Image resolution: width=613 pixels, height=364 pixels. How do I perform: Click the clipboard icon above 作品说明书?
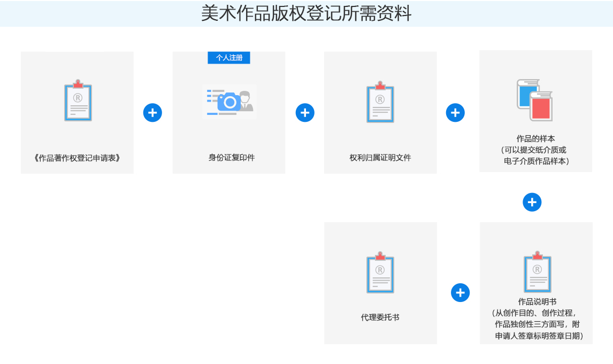point(537,272)
